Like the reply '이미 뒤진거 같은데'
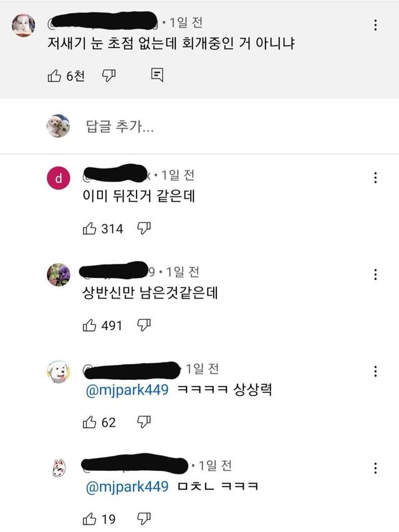The image size is (399, 532). [x=89, y=228]
